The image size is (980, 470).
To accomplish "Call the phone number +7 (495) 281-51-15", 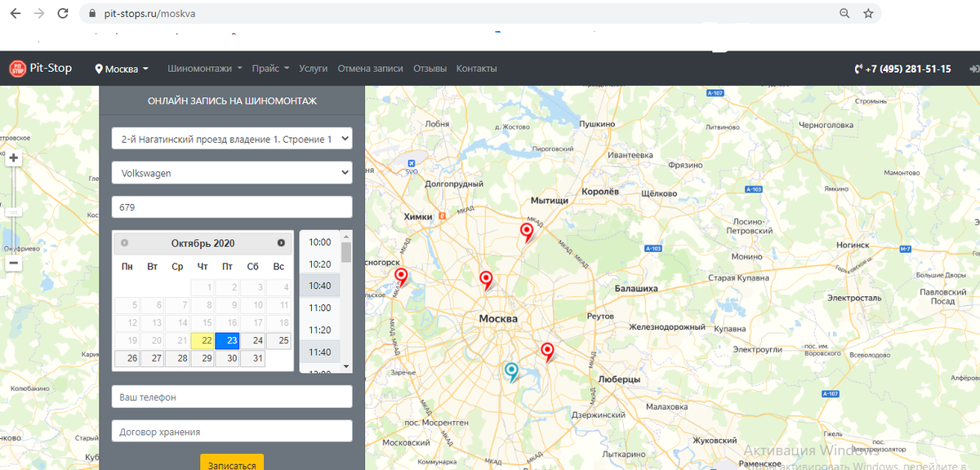I will [902, 69].
